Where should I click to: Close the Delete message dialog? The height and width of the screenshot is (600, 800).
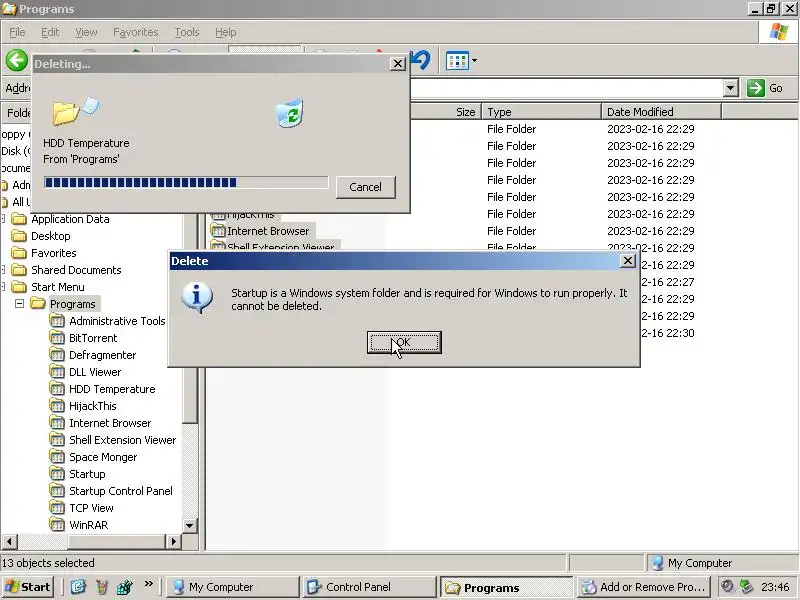pyautogui.click(x=628, y=261)
